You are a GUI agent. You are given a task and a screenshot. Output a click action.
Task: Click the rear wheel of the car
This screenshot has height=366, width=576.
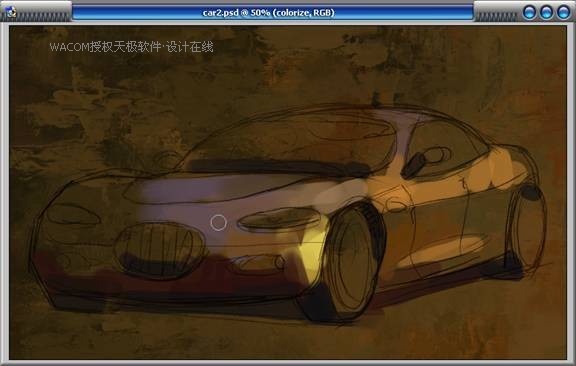[x=526, y=229]
